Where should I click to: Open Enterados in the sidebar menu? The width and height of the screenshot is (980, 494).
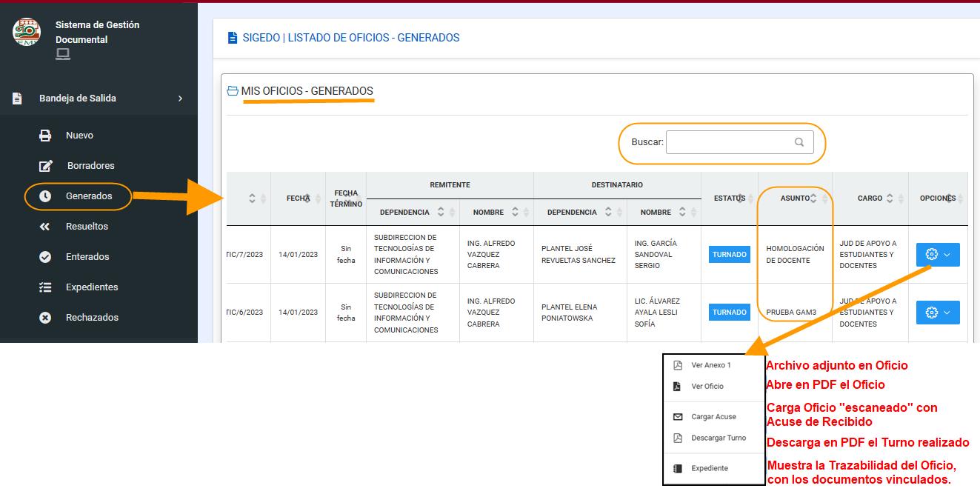(87, 257)
